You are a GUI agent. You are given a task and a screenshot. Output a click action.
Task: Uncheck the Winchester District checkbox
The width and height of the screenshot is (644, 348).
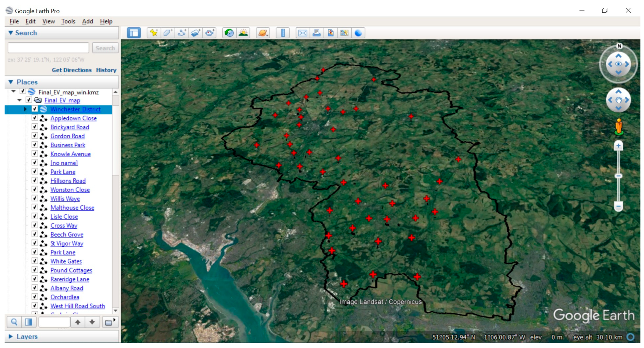click(x=35, y=109)
